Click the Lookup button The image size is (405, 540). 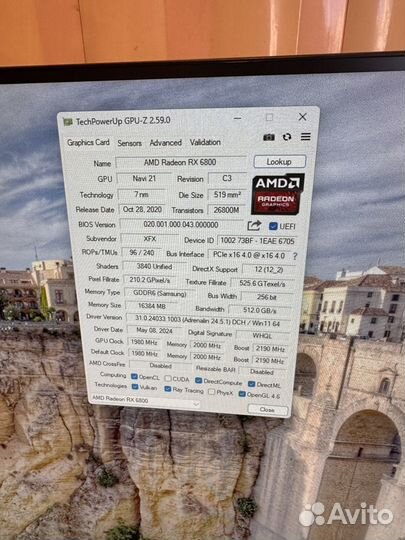point(279,162)
